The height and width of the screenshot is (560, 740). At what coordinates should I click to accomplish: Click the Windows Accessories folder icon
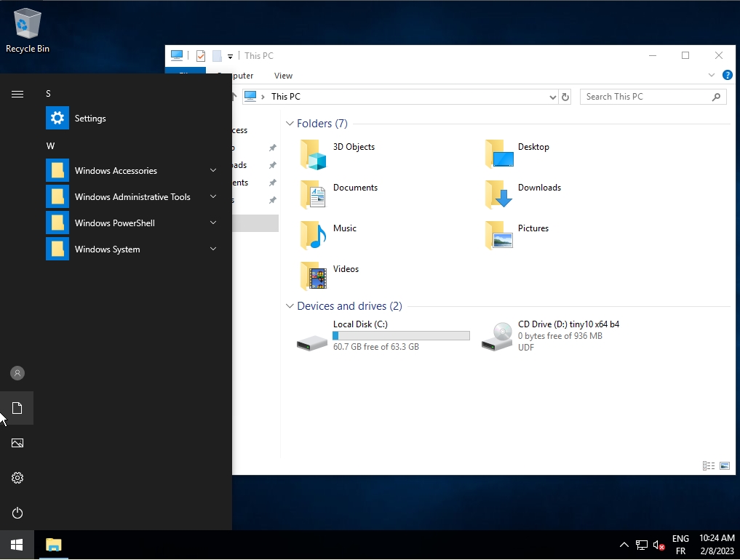click(57, 170)
